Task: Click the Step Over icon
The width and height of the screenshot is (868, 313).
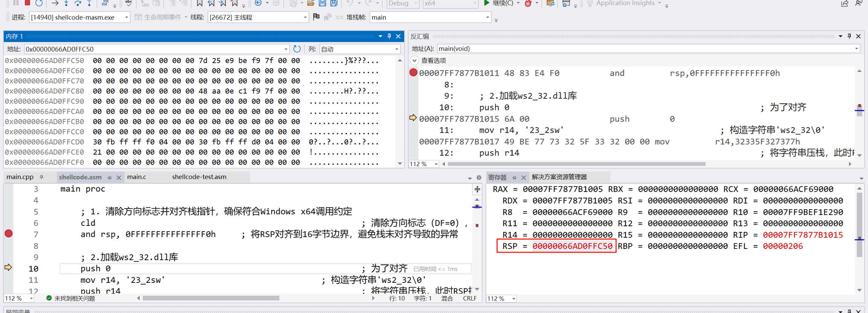Action: 78,3
